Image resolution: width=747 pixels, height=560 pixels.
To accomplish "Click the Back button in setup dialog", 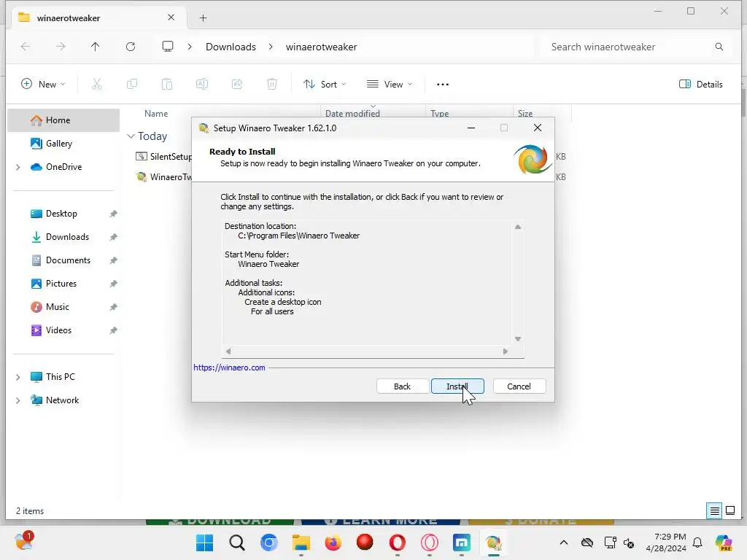I will [x=402, y=386].
